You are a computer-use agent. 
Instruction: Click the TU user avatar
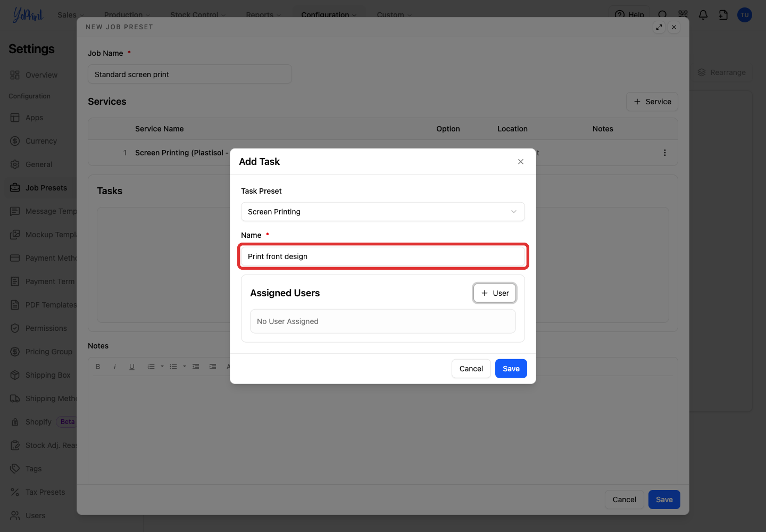coord(745,15)
